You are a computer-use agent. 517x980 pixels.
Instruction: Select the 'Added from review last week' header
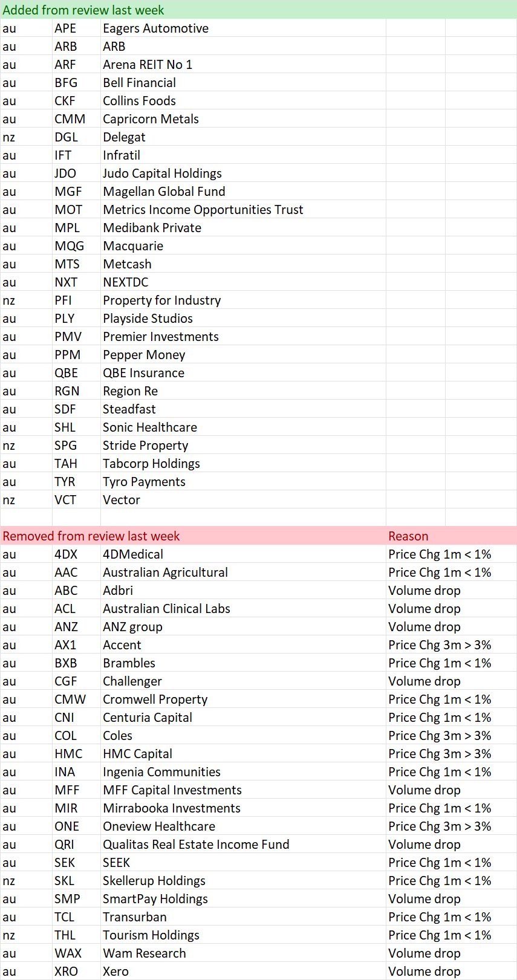83,10
